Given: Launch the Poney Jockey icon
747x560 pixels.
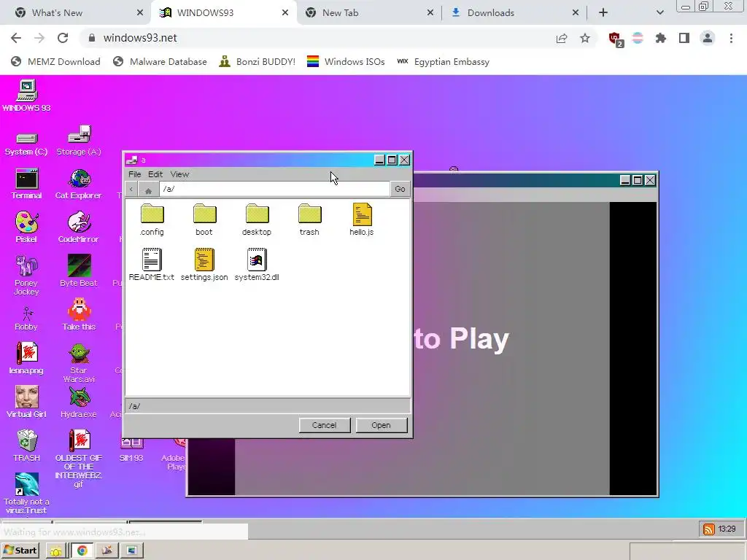Looking at the screenshot, I should (x=26, y=275).
